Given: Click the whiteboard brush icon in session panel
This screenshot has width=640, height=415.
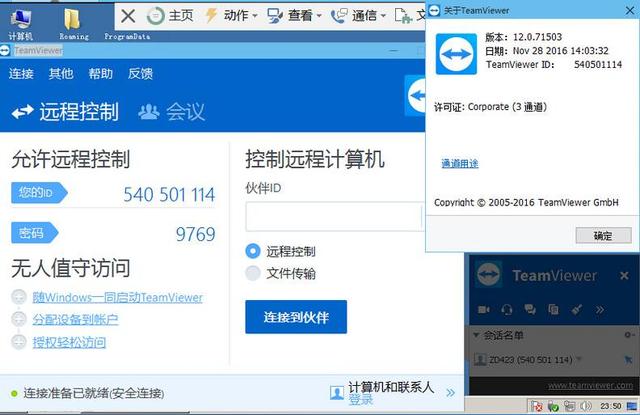Looking at the screenshot, I should (577, 309).
